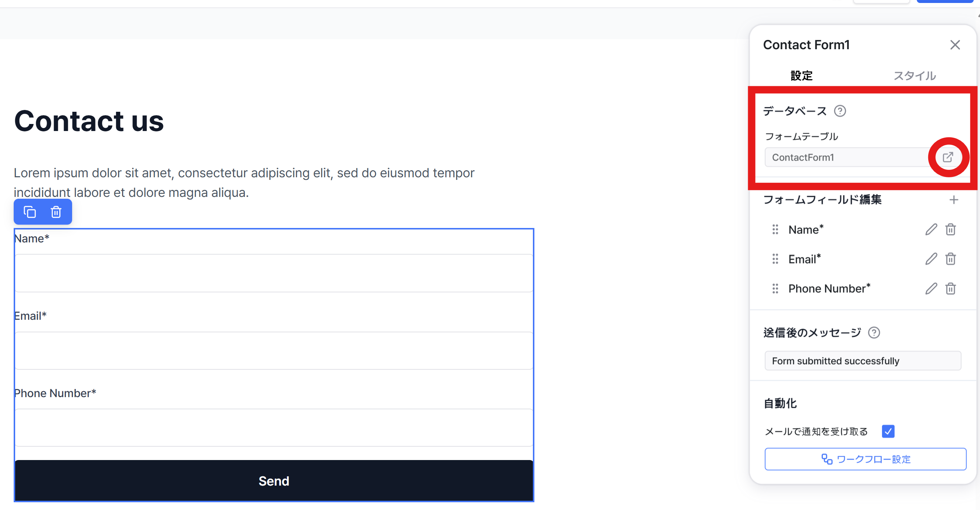Edit the Name field with pencil icon

931,229
